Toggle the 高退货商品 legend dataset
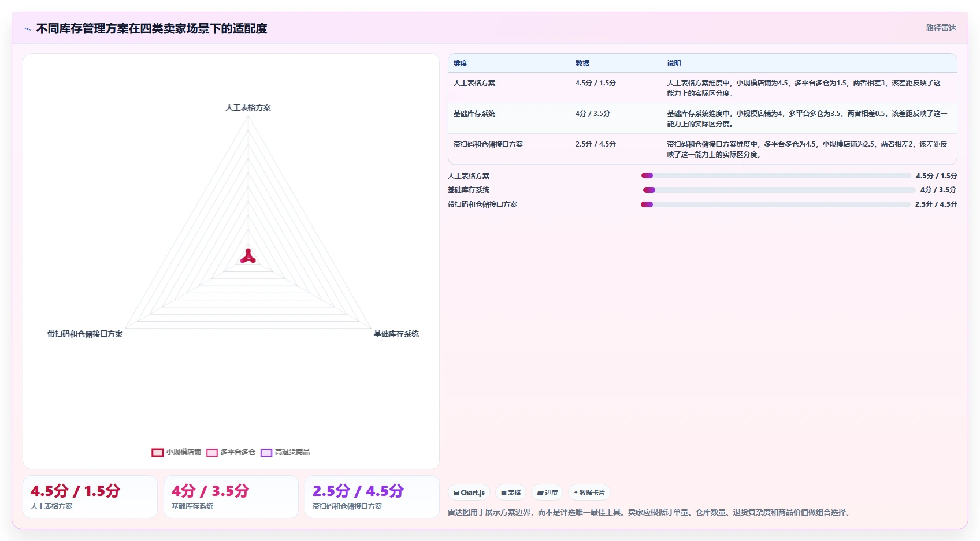This screenshot has width=980, height=541. [x=285, y=452]
